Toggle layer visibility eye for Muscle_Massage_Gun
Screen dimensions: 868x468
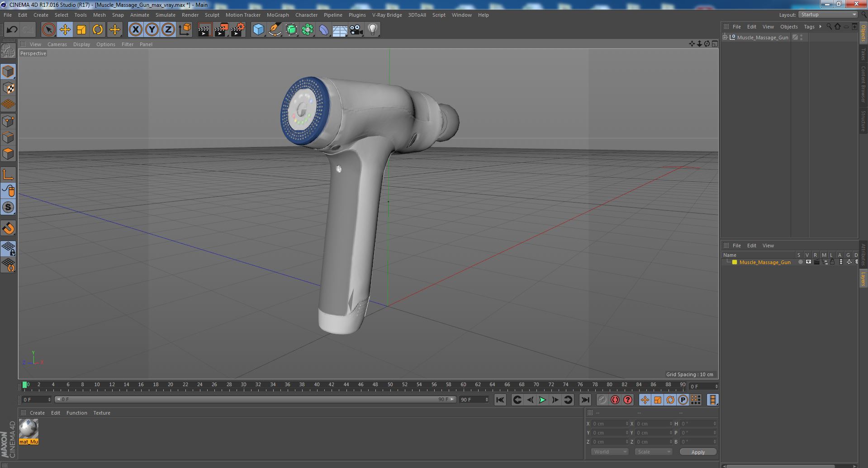(x=808, y=262)
